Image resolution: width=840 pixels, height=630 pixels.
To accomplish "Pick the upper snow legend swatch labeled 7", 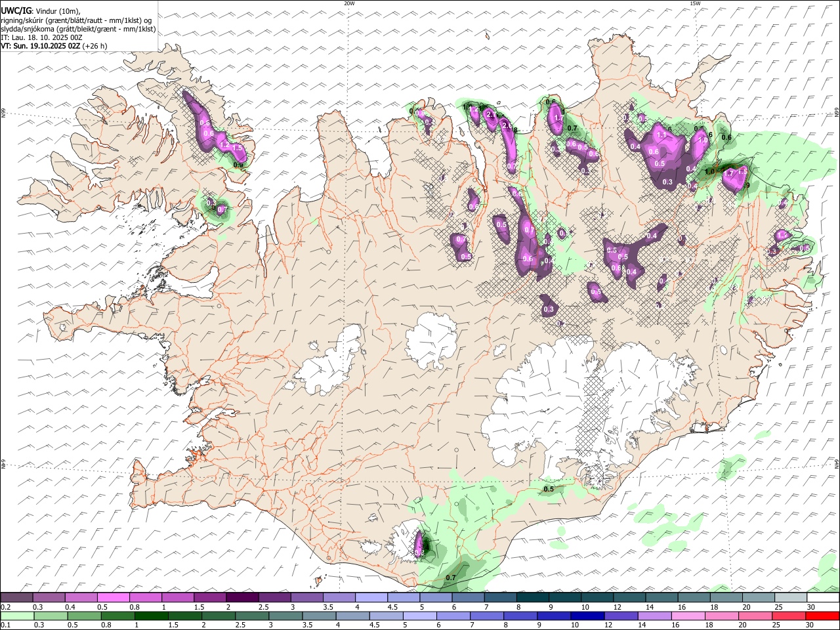I will coord(501,597).
